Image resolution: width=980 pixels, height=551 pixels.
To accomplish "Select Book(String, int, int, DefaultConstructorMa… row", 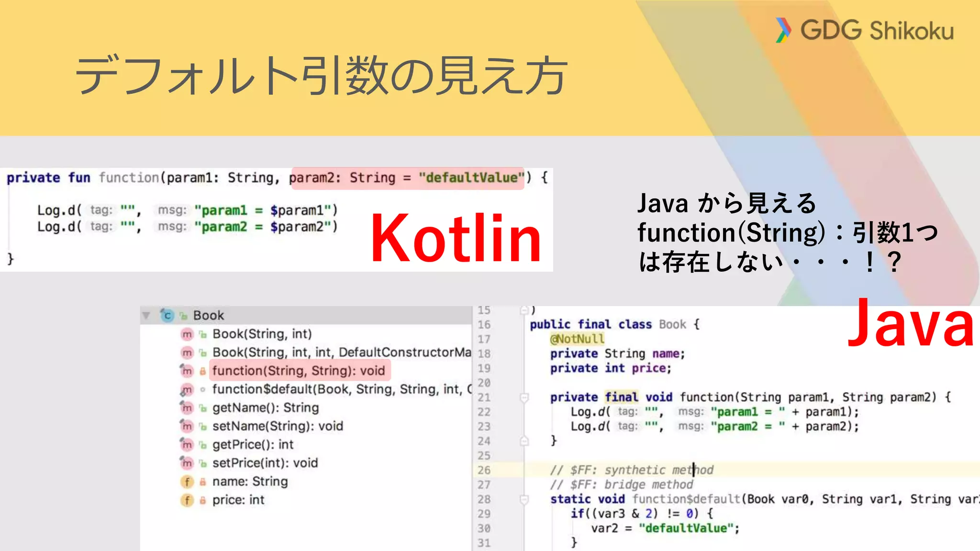I will [306, 353].
